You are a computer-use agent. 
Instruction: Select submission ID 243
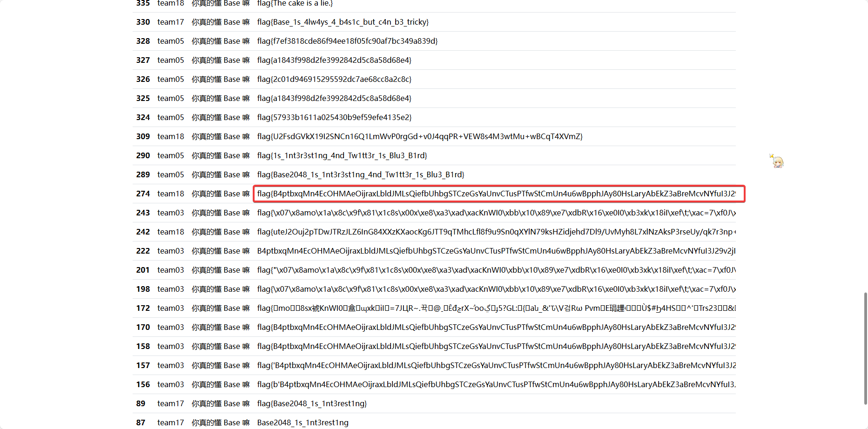[143, 213]
